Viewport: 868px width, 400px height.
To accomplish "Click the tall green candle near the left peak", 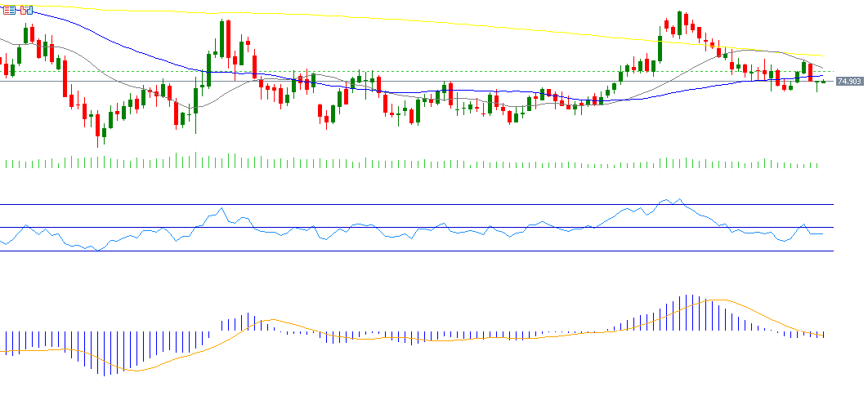I will pyautogui.click(x=221, y=37).
